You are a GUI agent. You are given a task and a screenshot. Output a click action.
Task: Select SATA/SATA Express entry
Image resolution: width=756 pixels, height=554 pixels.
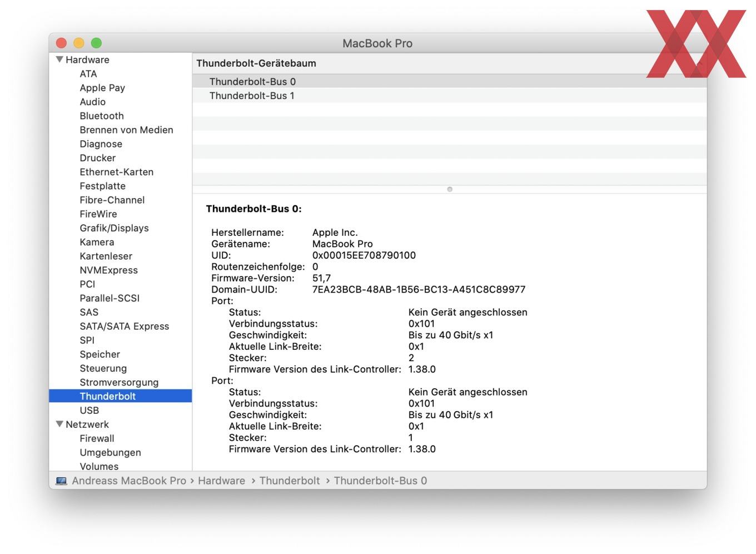pos(125,327)
